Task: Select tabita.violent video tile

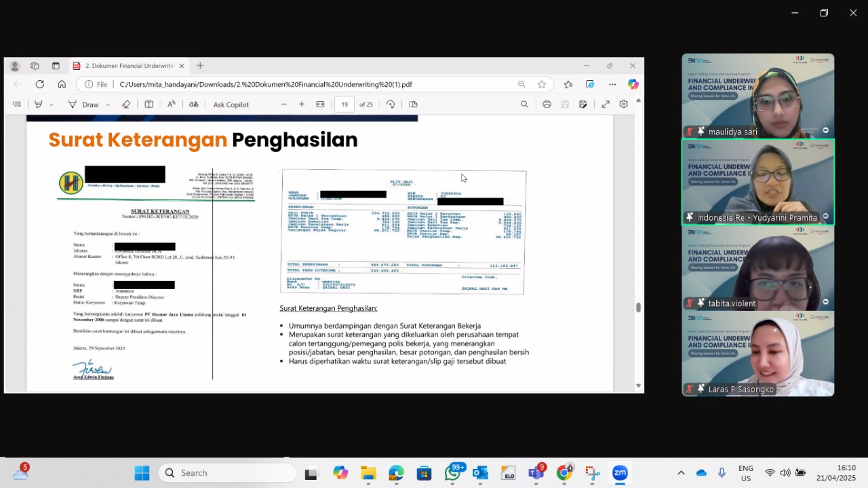Action: [x=758, y=268]
